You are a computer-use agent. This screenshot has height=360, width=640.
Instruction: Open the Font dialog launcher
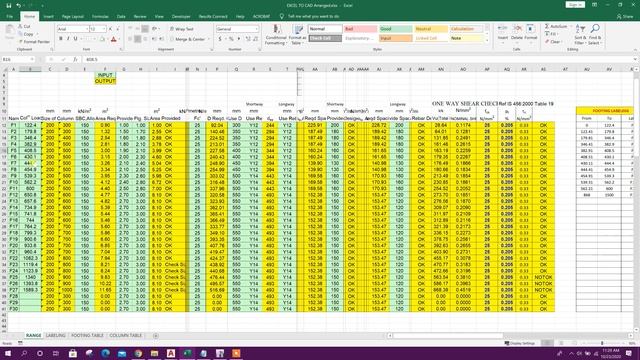(x=122, y=49)
